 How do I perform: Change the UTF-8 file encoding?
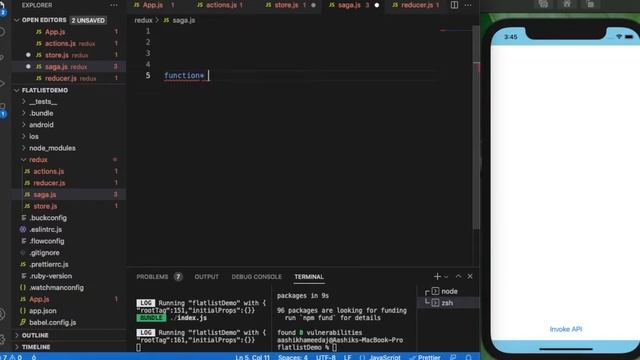[x=326, y=357]
